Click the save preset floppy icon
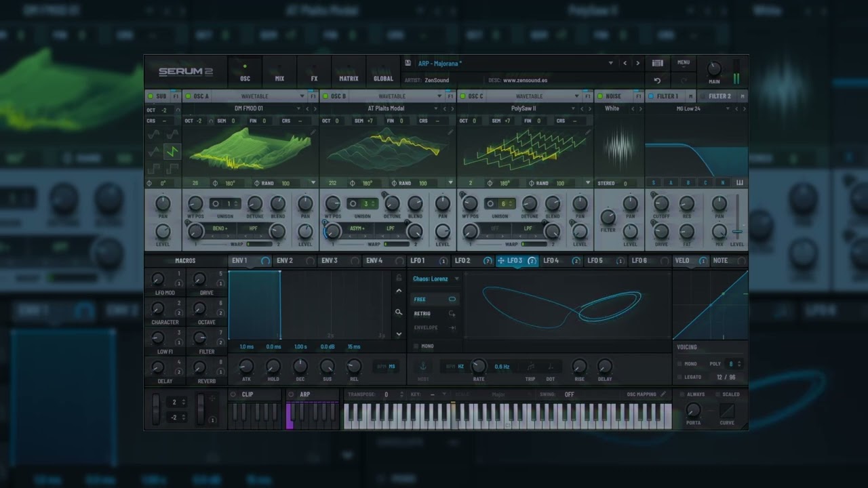868x488 pixels. coord(408,63)
